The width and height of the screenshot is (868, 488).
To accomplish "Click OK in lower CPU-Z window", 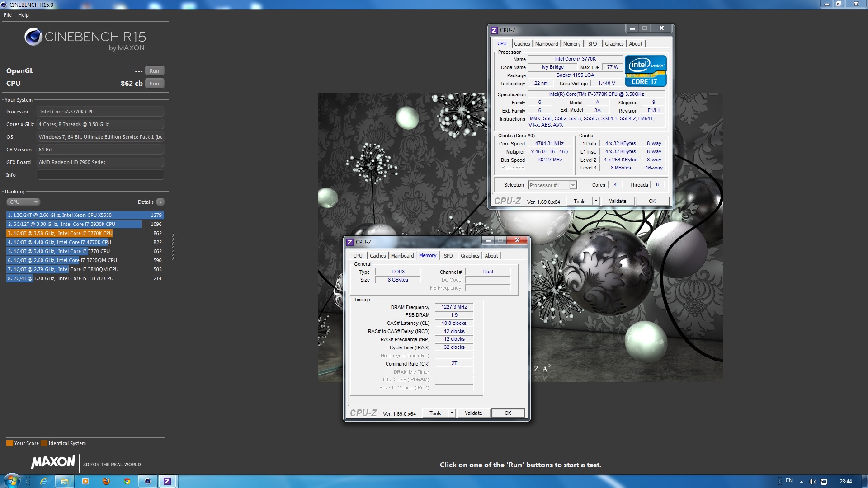I will pos(508,413).
